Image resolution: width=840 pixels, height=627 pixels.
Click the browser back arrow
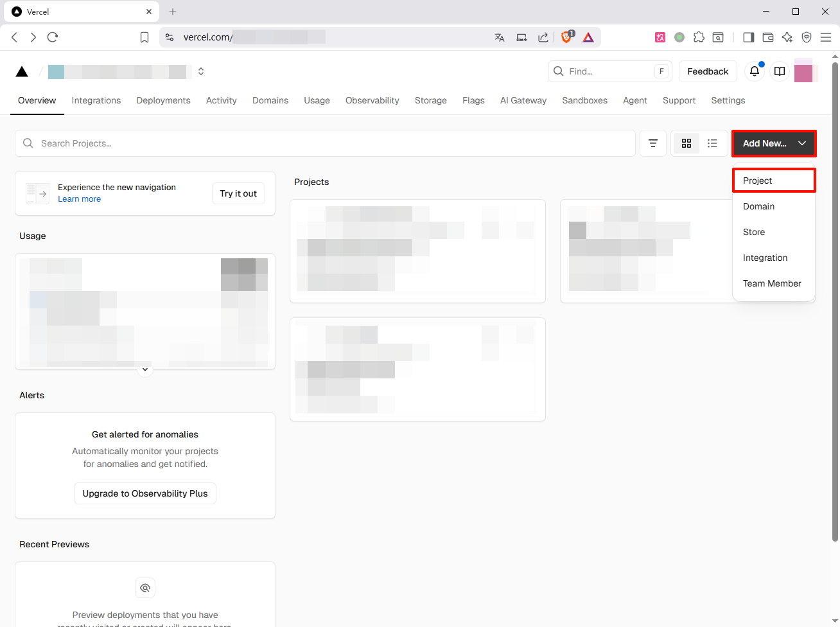tap(14, 37)
